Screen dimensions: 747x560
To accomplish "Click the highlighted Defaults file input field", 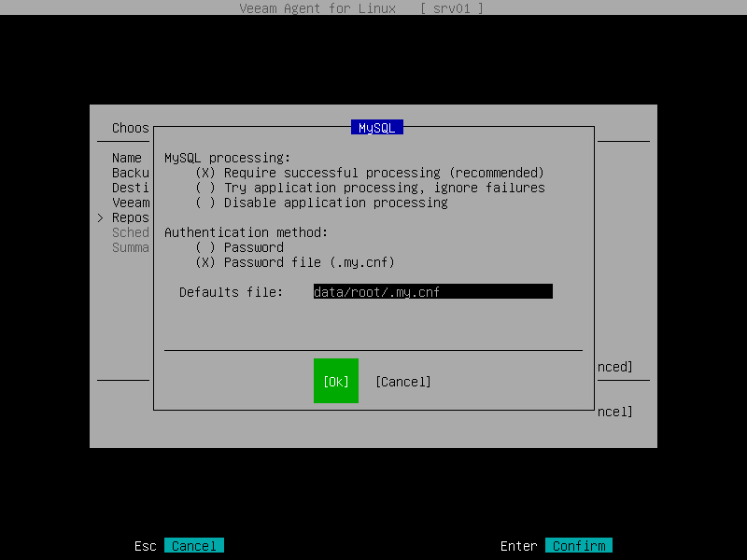I will pos(432,290).
